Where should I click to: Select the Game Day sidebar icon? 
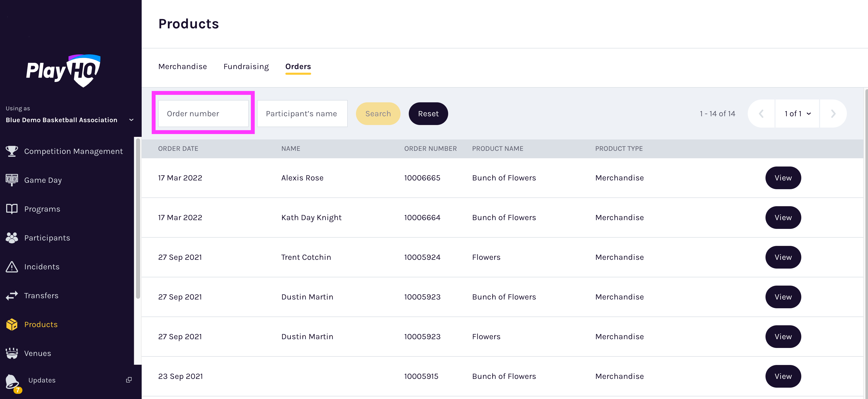[x=12, y=180]
